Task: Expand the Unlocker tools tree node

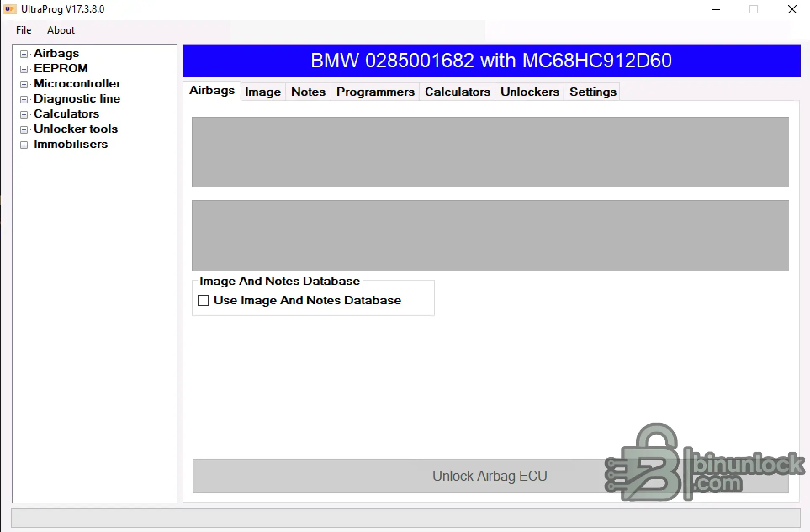Action: coord(24,130)
